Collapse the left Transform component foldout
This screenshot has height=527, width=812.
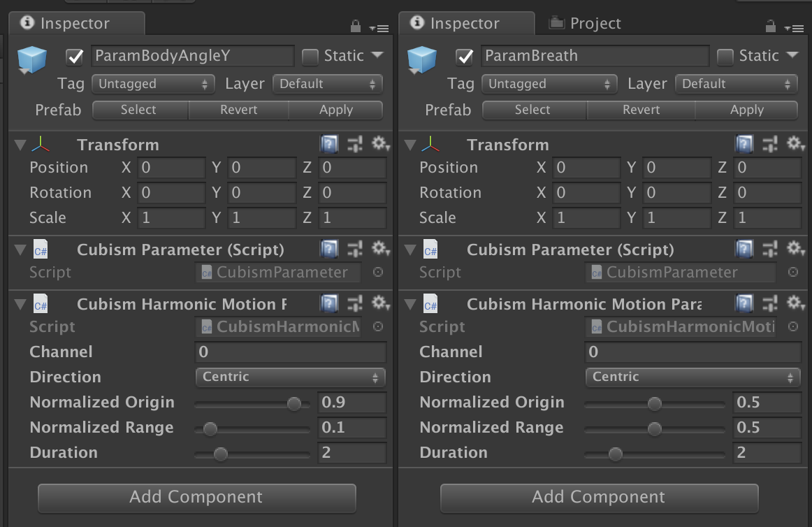point(20,145)
